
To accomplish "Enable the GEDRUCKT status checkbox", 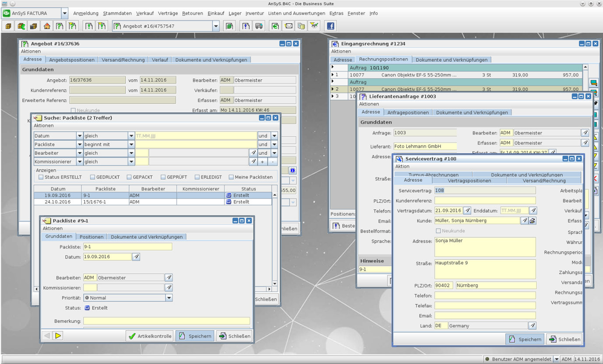I will tap(93, 177).
